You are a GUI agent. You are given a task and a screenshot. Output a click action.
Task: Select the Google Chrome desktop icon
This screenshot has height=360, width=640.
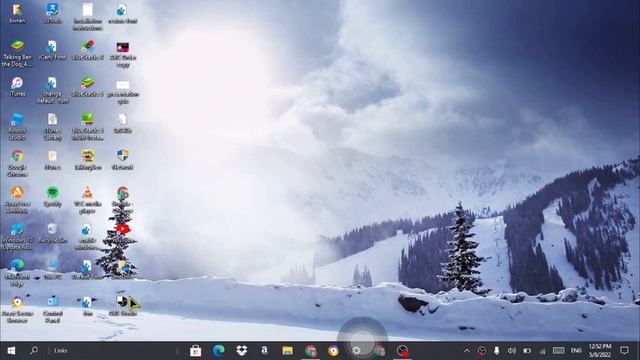point(17,163)
